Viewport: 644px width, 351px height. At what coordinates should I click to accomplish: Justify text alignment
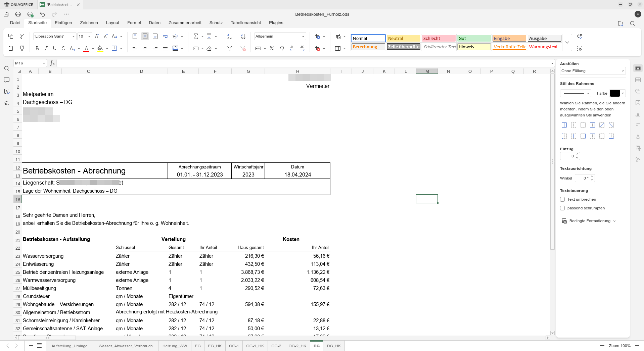click(x=165, y=48)
